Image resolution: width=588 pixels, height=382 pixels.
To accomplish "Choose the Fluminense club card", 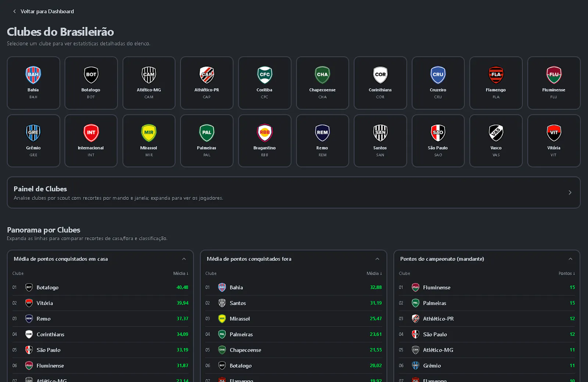I will click(554, 83).
